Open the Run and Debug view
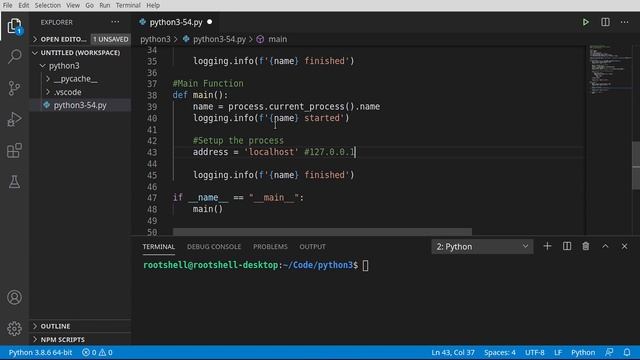The height and width of the screenshot is (360, 640). pyautogui.click(x=14, y=119)
